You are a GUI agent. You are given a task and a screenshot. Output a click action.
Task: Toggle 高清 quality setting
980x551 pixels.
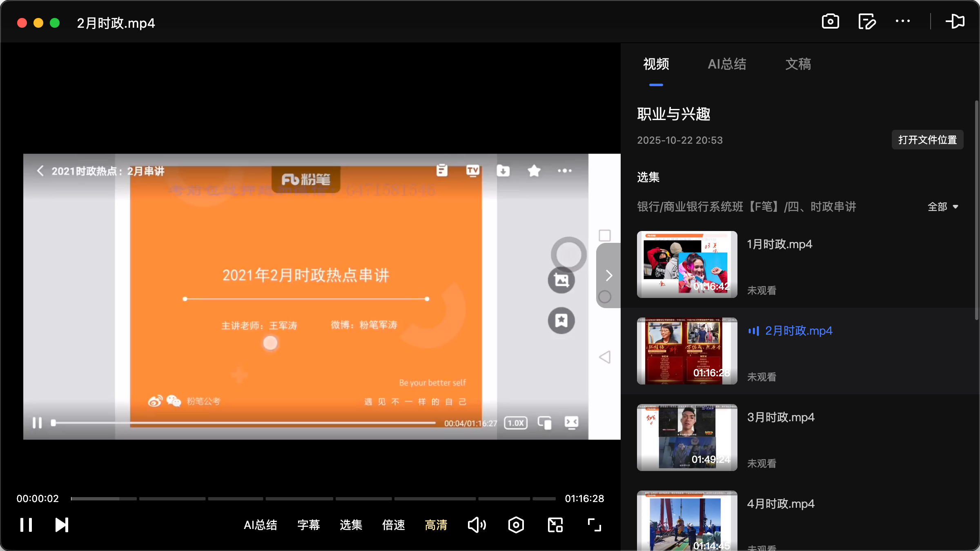[x=436, y=525]
